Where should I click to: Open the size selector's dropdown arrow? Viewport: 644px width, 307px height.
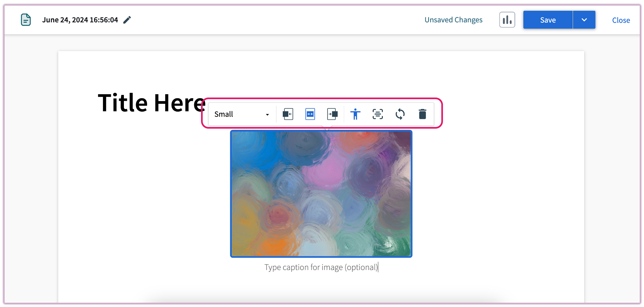pos(267,114)
